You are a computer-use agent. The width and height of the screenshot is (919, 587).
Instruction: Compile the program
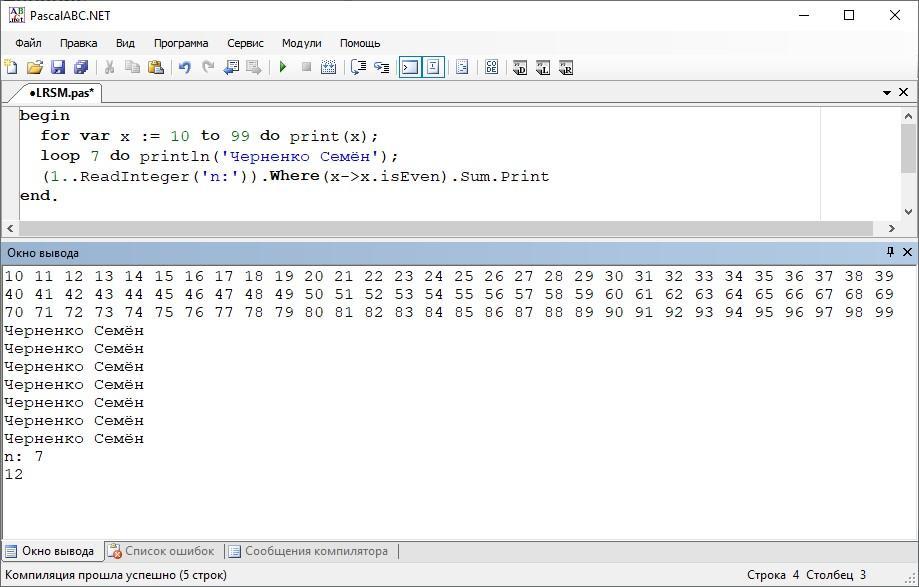(329, 67)
